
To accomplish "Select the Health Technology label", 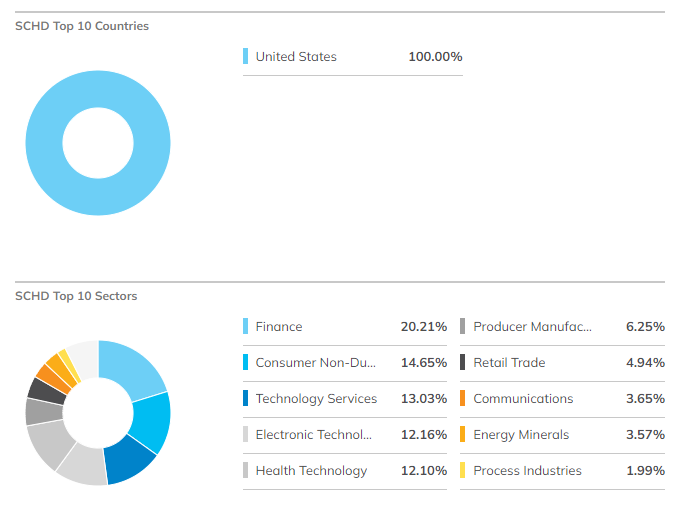I will point(311,470).
